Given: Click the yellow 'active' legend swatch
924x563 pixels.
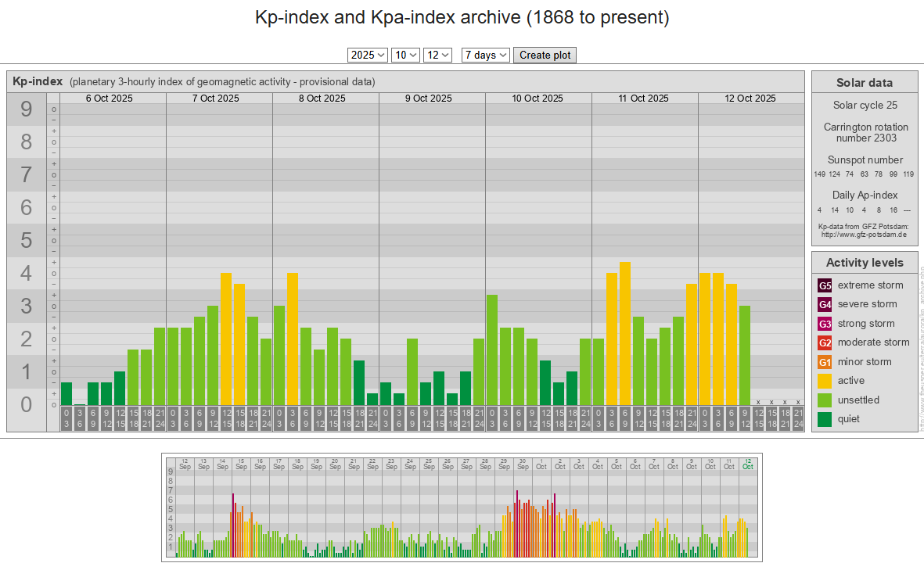Looking at the screenshot, I should [x=825, y=381].
